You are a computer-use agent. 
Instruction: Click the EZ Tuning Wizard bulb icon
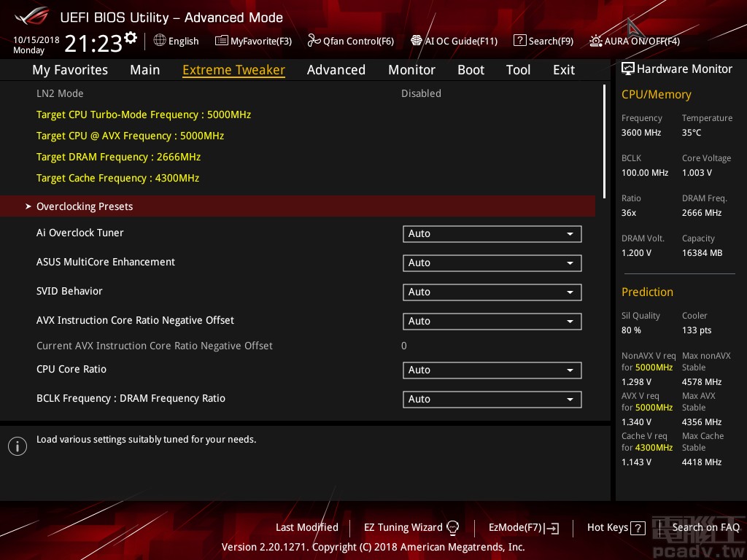pos(452,528)
